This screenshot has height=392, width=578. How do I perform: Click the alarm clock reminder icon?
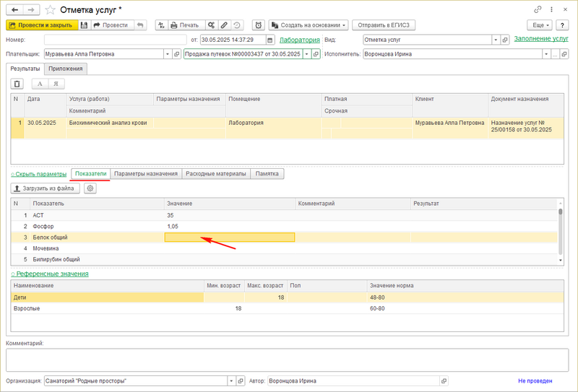point(258,25)
